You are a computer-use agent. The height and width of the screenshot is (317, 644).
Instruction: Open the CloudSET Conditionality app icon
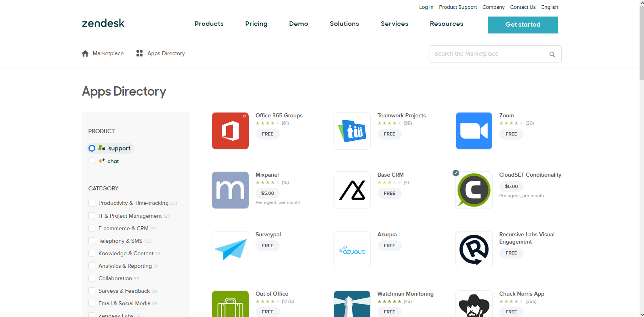click(x=474, y=190)
